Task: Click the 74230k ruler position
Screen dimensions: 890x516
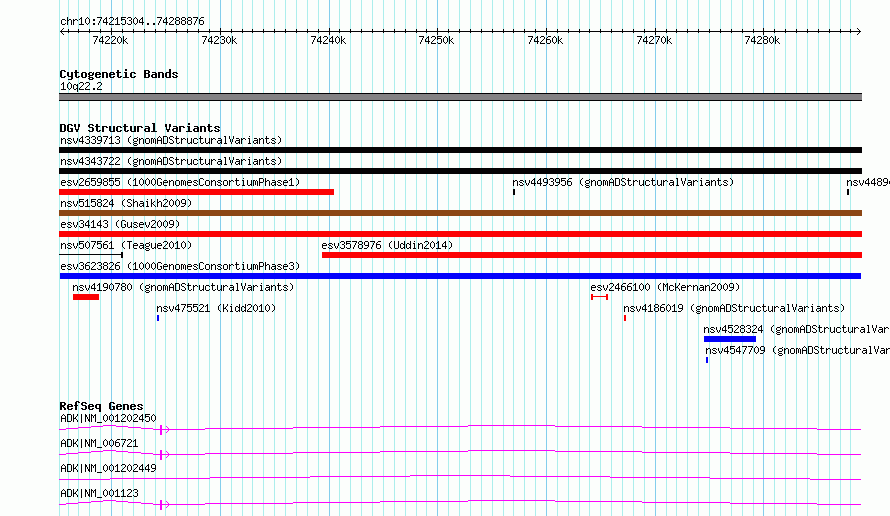Action: tap(219, 40)
